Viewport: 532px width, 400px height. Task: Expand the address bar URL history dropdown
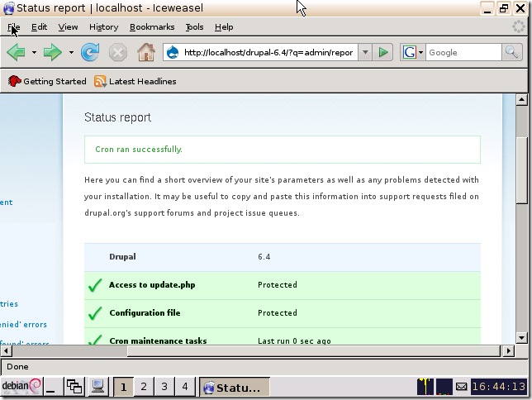[x=365, y=52]
